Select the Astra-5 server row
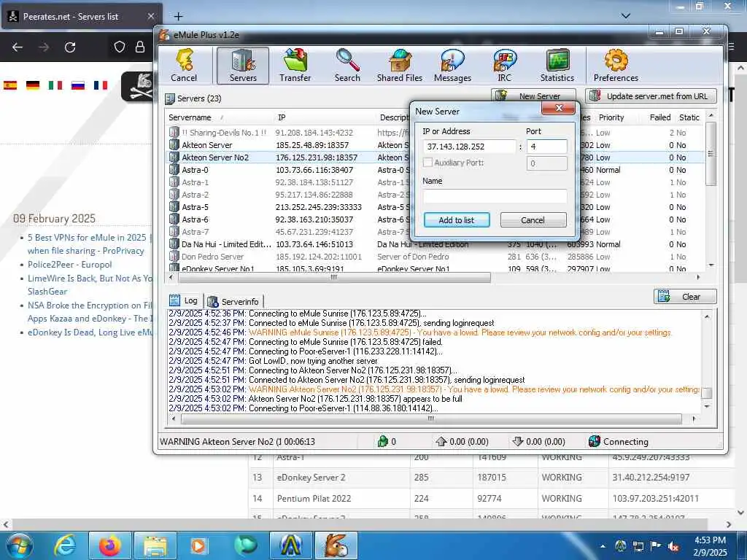This screenshot has height=560, width=747. tap(435, 206)
